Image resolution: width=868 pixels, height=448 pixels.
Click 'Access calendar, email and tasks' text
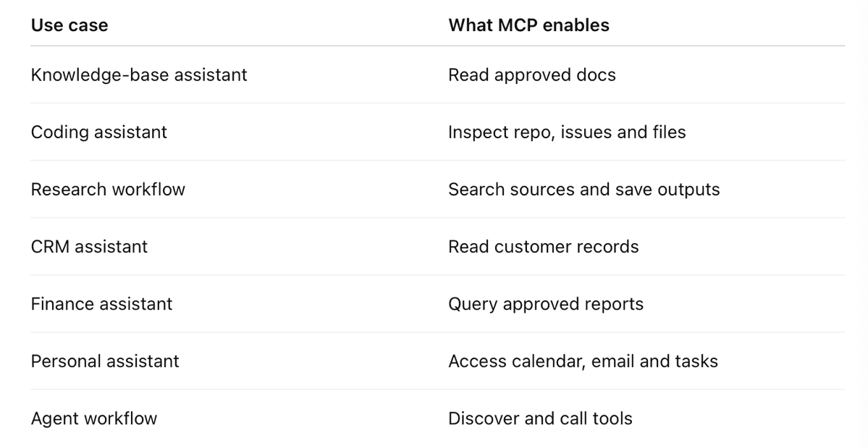pos(583,361)
